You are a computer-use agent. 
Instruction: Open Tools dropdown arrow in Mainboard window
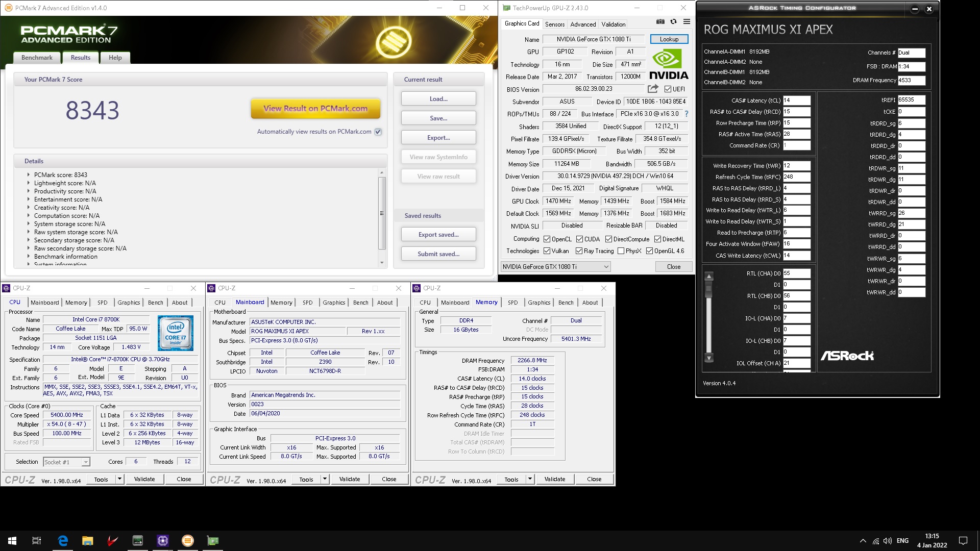click(x=325, y=479)
